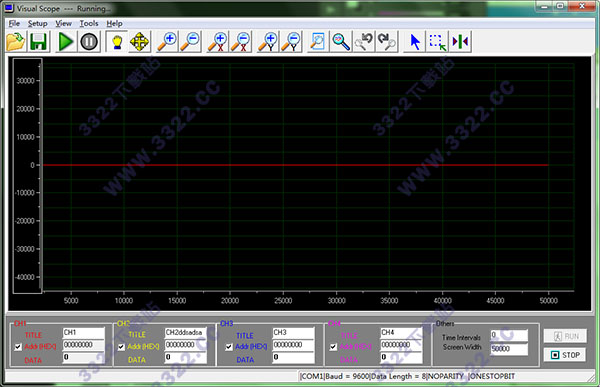Click the 25000 X-axis label
Screen dimensions: 600x387
283,300
